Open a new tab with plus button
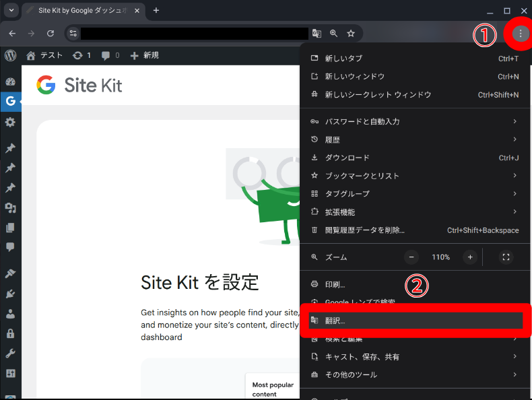 point(156,10)
